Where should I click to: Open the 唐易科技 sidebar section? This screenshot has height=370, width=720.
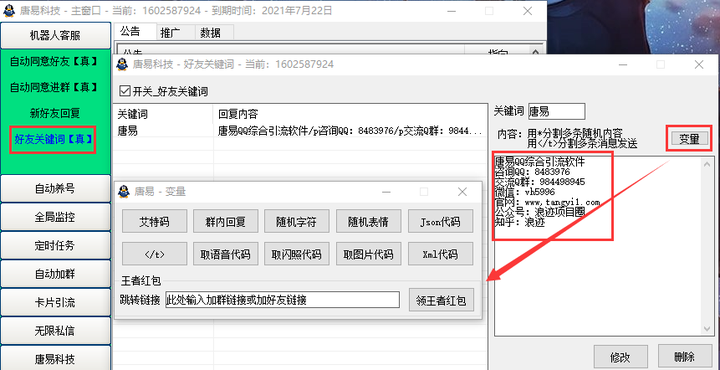click(x=56, y=358)
